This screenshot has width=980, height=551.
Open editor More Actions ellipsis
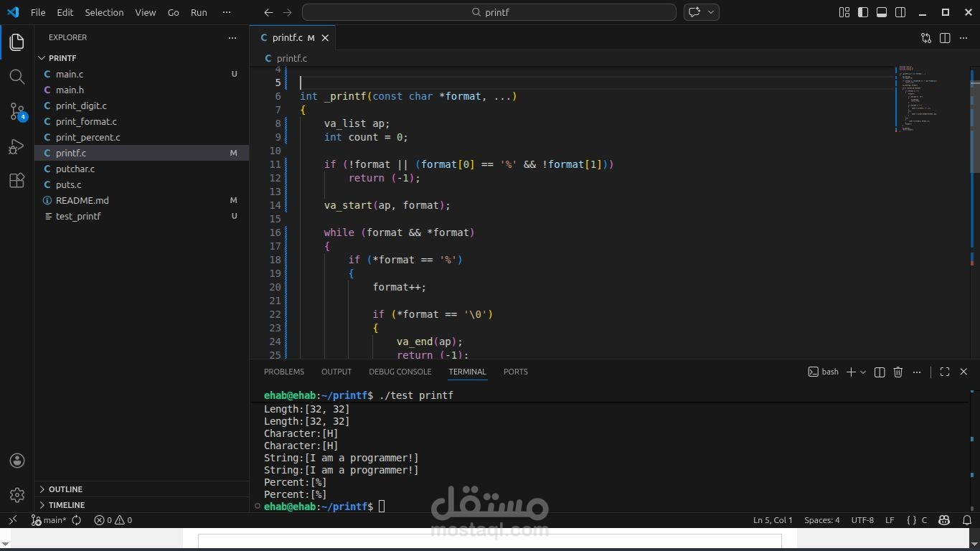(963, 38)
